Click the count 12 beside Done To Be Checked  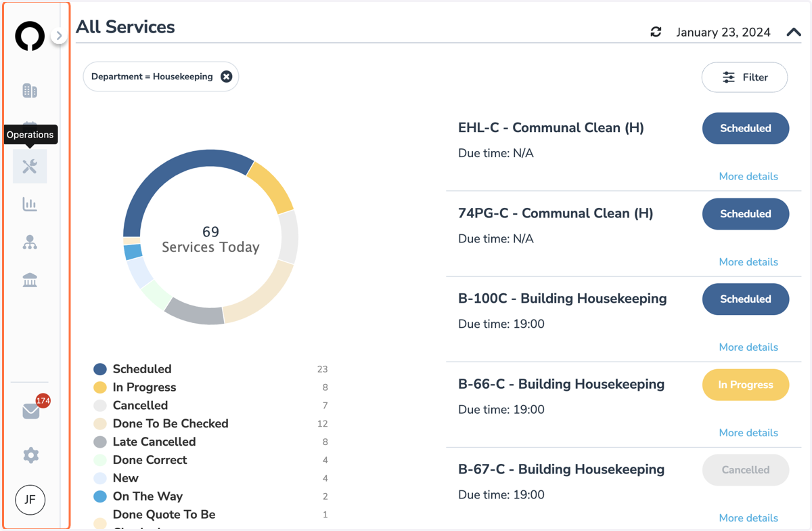point(322,423)
